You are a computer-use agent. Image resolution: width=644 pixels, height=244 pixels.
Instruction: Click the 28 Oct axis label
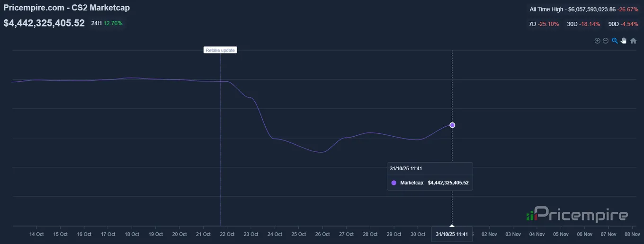pos(370,234)
